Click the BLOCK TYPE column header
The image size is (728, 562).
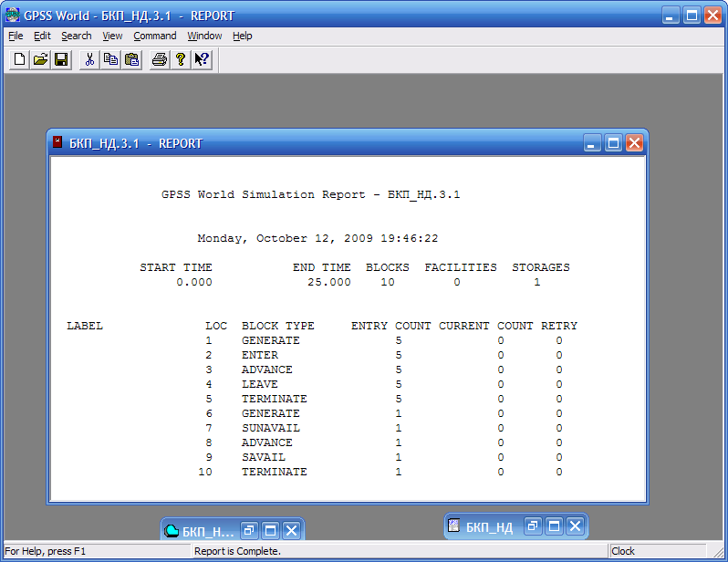(278, 326)
